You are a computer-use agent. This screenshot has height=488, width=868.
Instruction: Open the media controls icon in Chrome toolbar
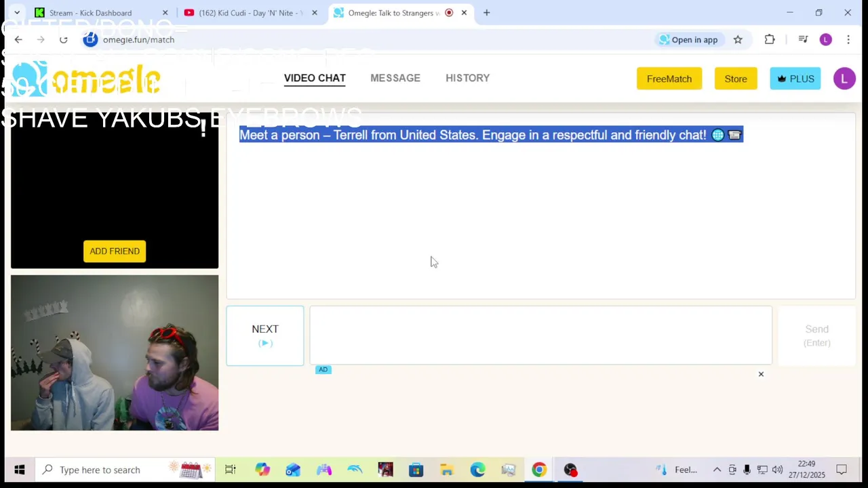tap(803, 40)
